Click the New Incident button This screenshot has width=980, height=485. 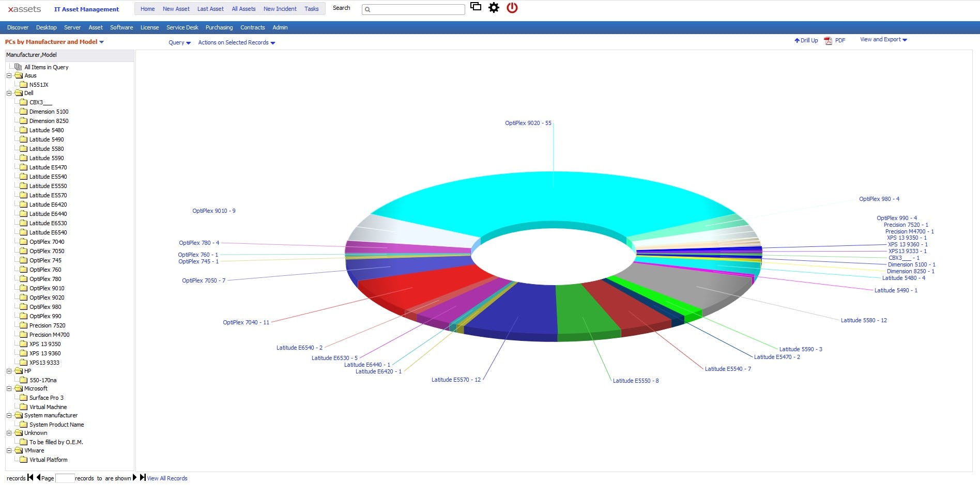pyautogui.click(x=280, y=9)
